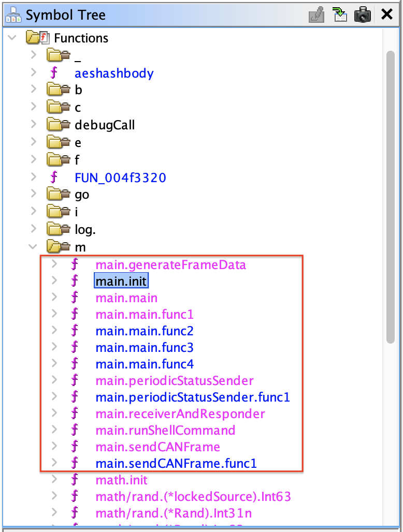The height and width of the screenshot is (532, 403).
Task: Select main.runShellCommand function
Action: click(165, 431)
